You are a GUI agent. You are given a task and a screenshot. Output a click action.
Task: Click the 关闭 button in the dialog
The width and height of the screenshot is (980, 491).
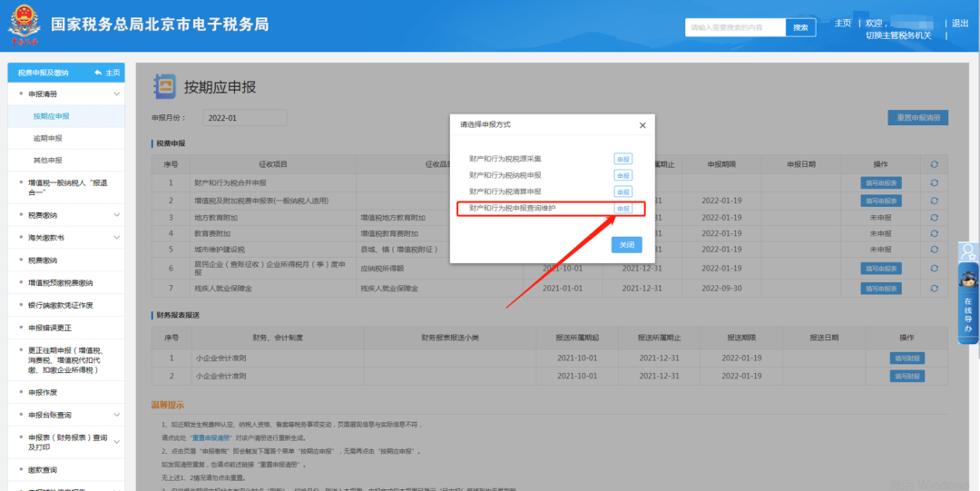coord(626,244)
